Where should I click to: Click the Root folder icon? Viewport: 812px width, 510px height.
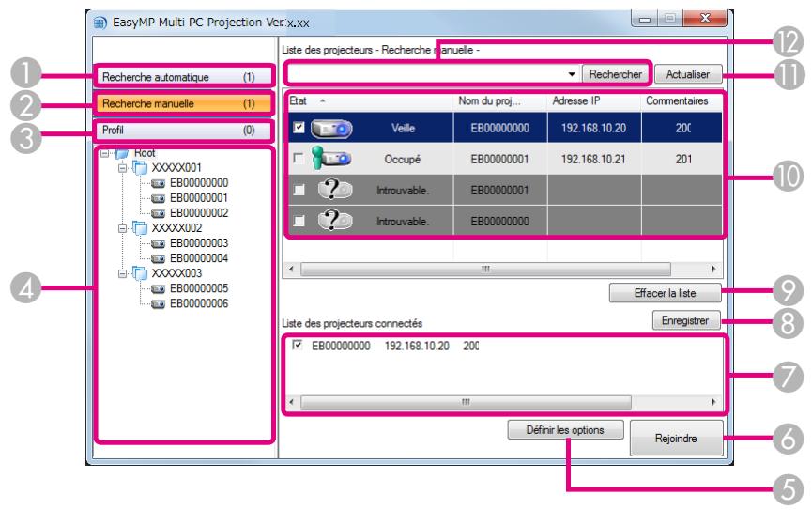(x=122, y=154)
